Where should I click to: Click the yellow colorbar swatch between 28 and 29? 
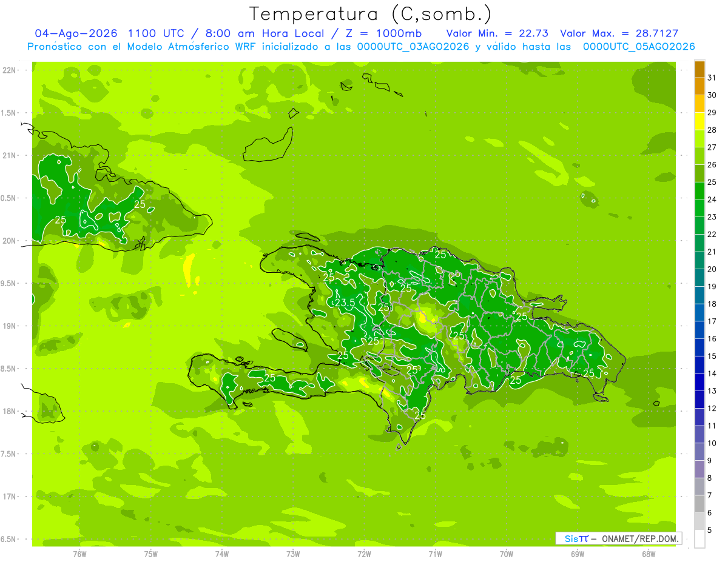coord(699,121)
